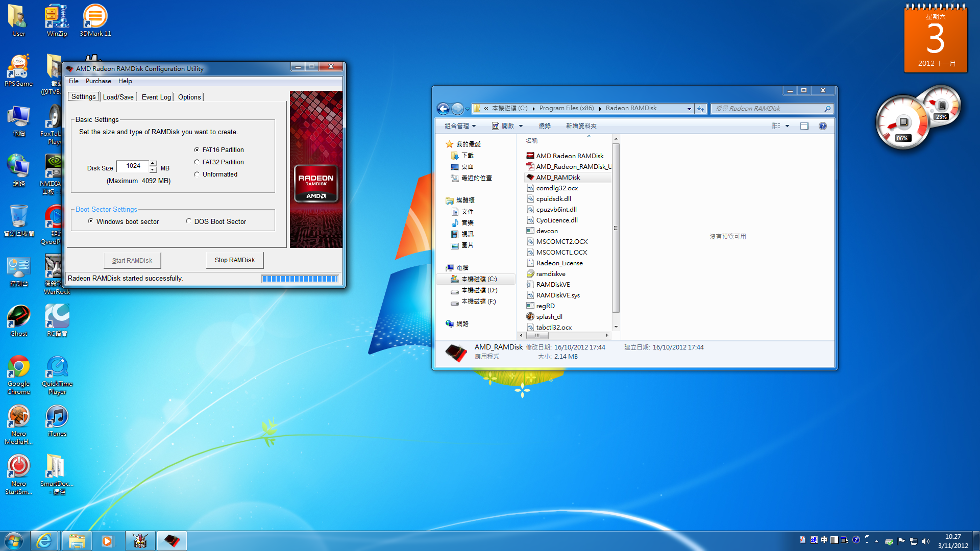Screen dimensions: 980x551
Task: Open the address bar history dropdown
Action: pyautogui.click(x=689, y=109)
